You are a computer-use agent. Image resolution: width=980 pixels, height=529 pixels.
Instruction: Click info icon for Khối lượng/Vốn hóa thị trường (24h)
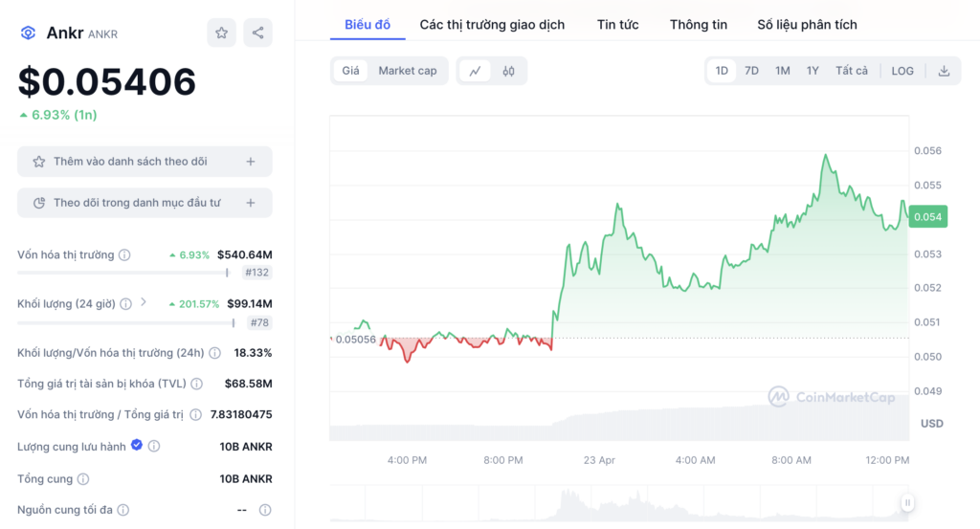click(215, 353)
